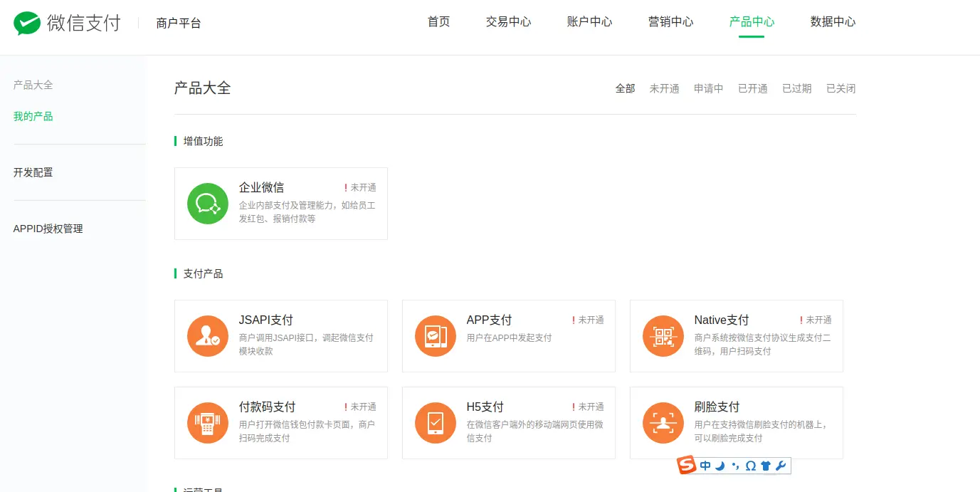980x492 pixels.
Task: Filter products by 未开通
Action: point(664,89)
